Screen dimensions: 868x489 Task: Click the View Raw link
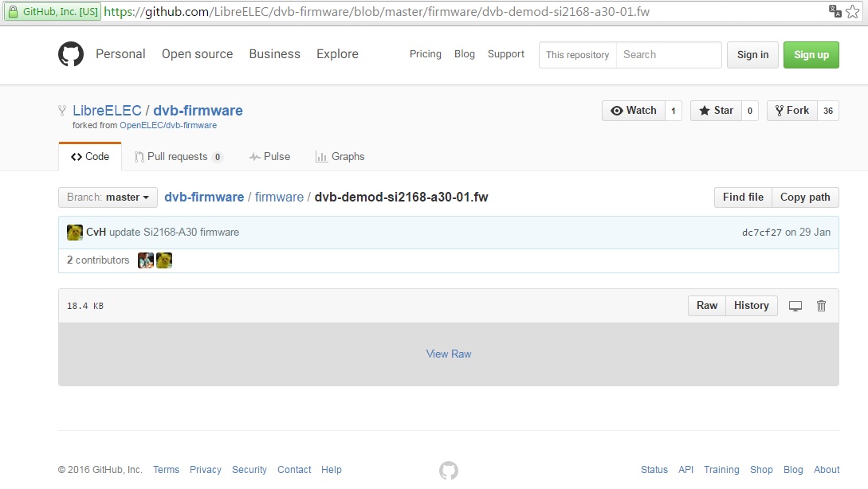pos(449,354)
